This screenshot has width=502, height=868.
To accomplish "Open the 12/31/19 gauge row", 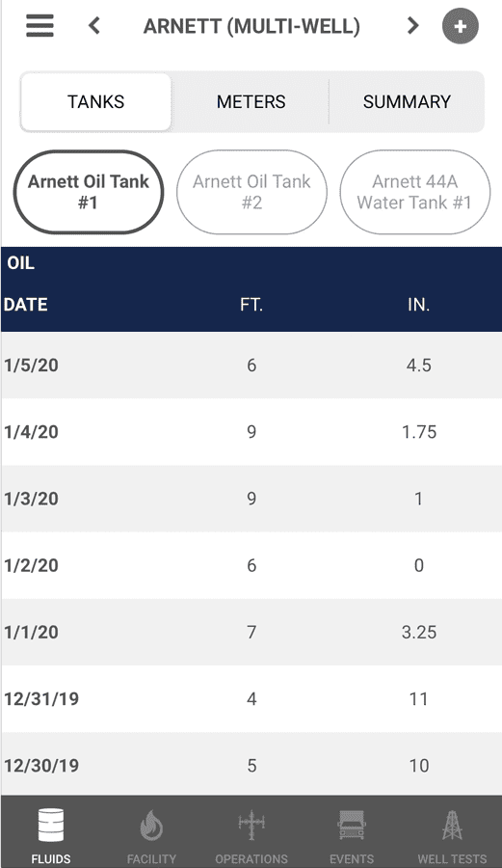I will [251, 699].
